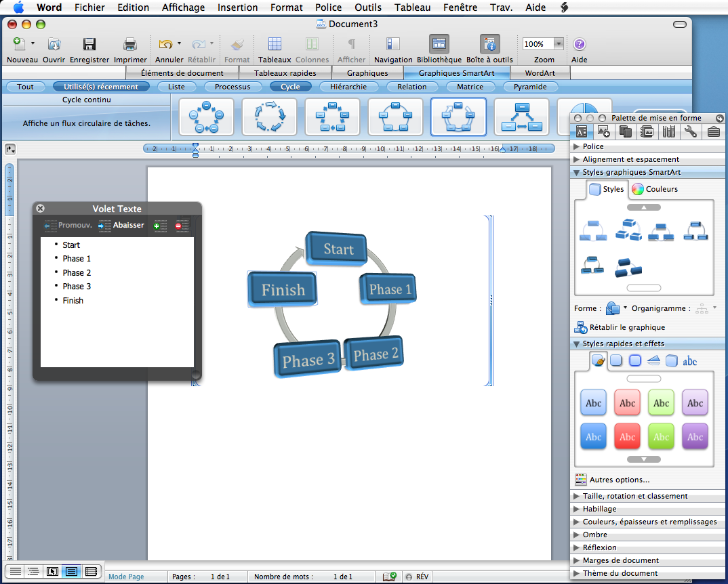The width and height of the screenshot is (728, 584).
Task: Click the Tableaux grid icon
Action: [x=275, y=44]
